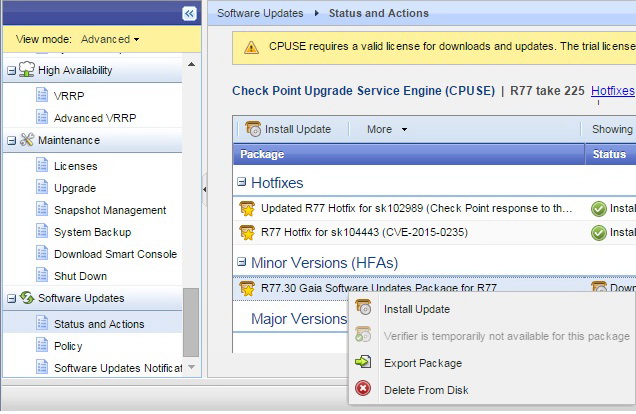Click the context menu Export Package arrow icon
Viewport: 636px width, 414px height.
(363, 362)
